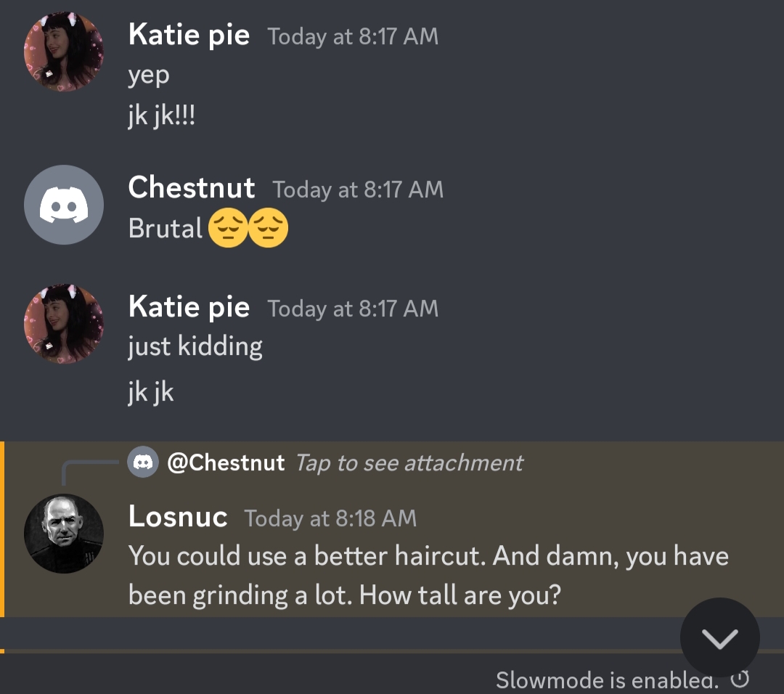Viewport: 784px width, 694px height.
Task: Open Losnuc's profile picture
Action: click(64, 534)
